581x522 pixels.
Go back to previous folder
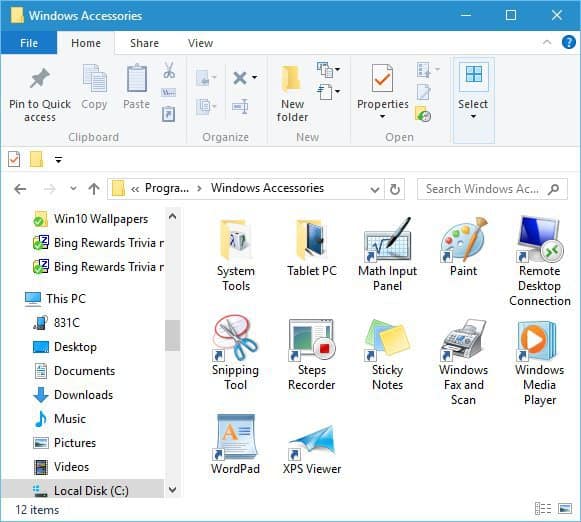(20, 189)
